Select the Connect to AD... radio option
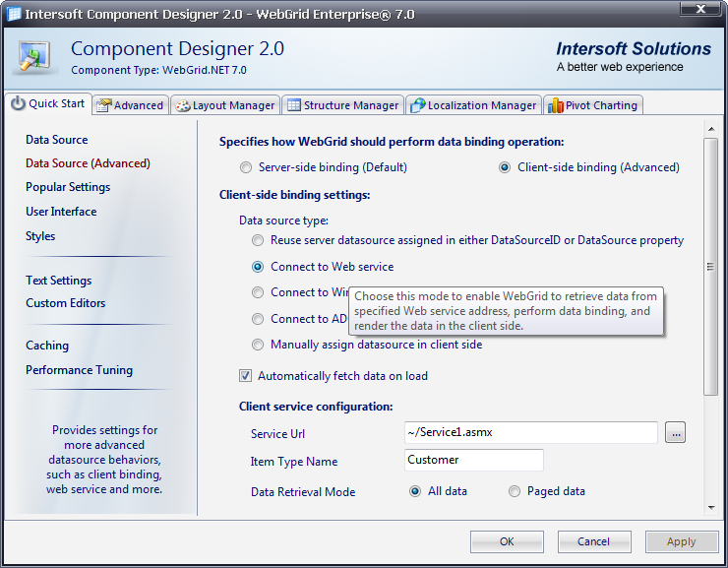 point(257,319)
